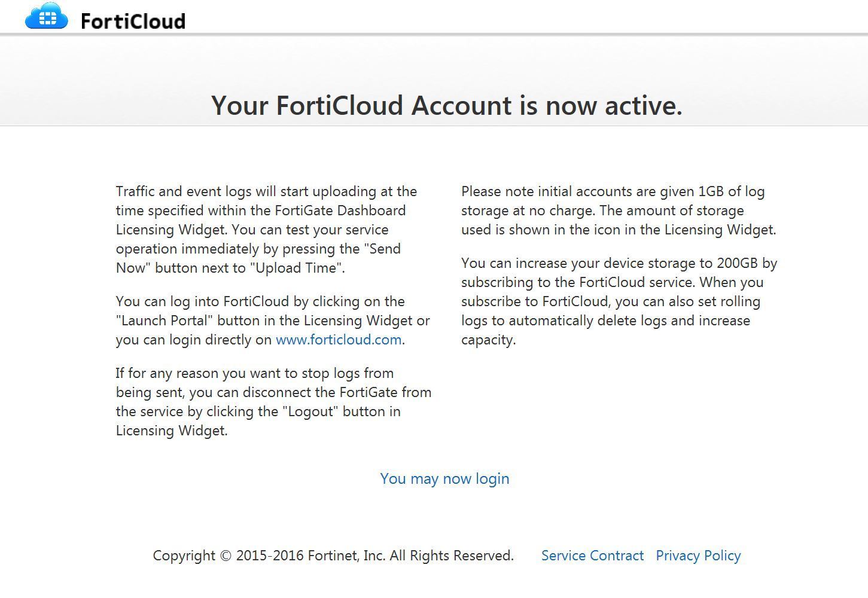This screenshot has height=598, width=868.
Task: Click the FortiCloud wordmark next to the logo
Action: (x=132, y=20)
